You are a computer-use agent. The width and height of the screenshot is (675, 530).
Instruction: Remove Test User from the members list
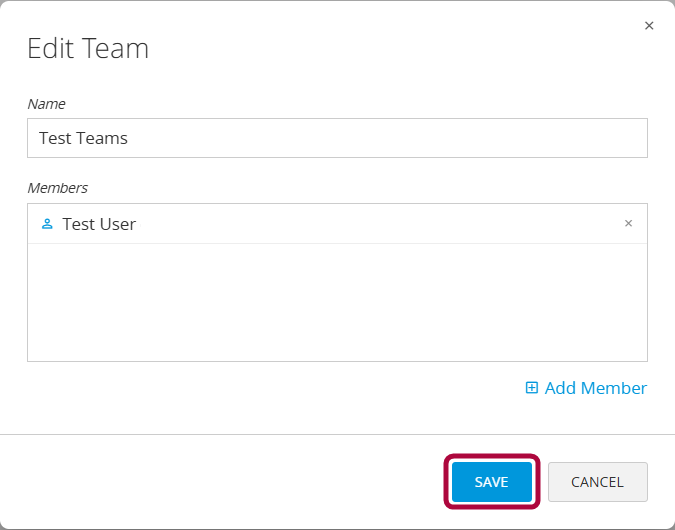(x=628, y=224)
